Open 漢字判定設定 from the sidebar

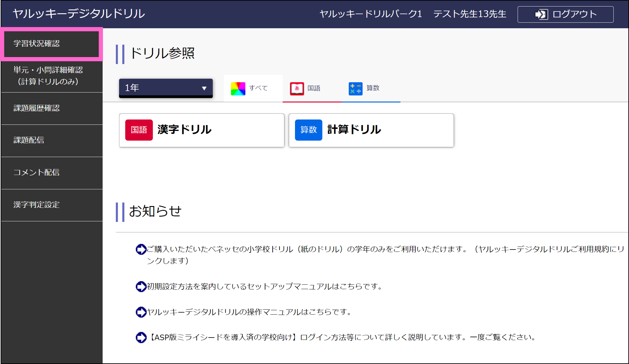[x=36, y=205]
